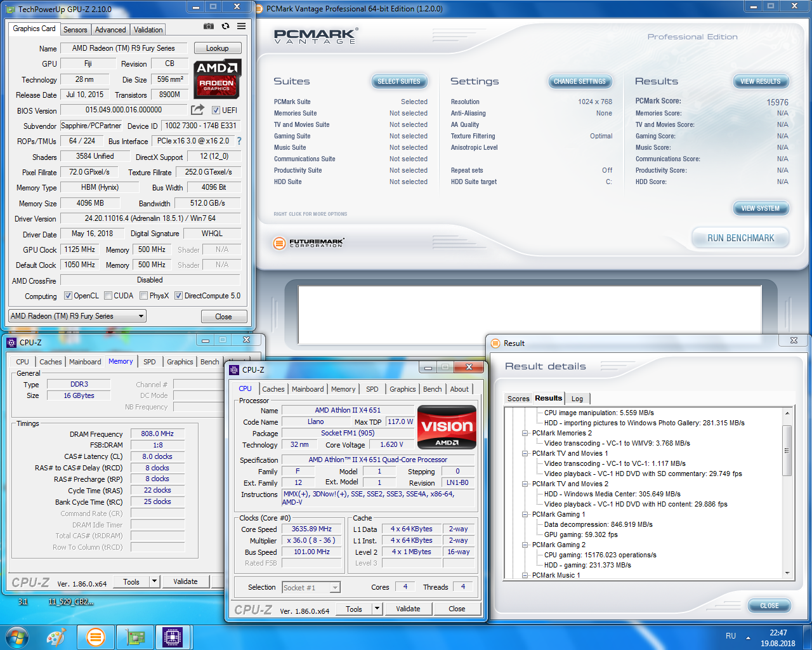Image resolution: width=812 pixels, height=650 pixels.
Task: Click the taskbar clock and date
Action: pyautogui.click(x=778, y=638)
